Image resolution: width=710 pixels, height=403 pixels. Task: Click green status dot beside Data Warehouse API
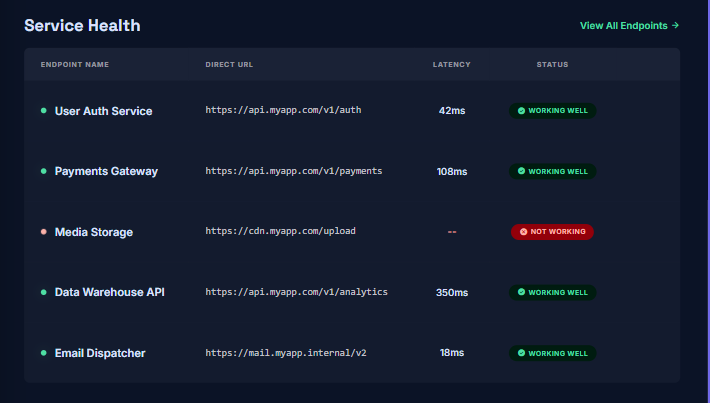click(x=43, y=292)
